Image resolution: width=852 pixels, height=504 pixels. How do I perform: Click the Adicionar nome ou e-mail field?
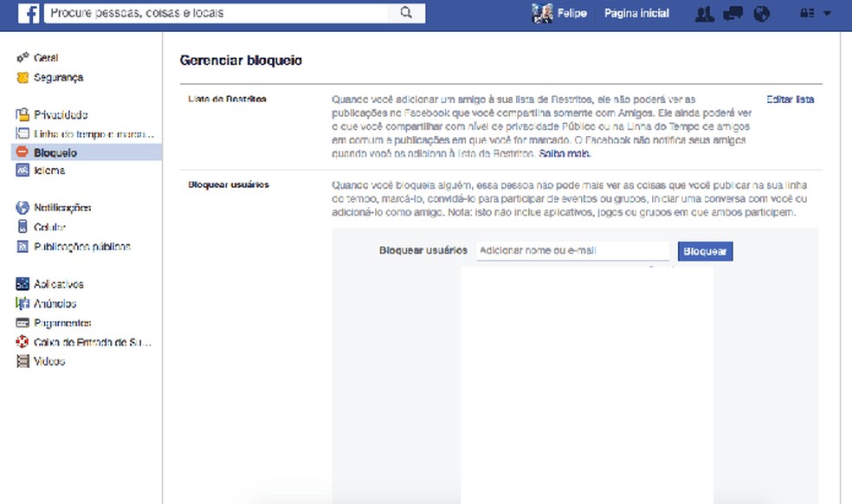[x=573, y=250]
